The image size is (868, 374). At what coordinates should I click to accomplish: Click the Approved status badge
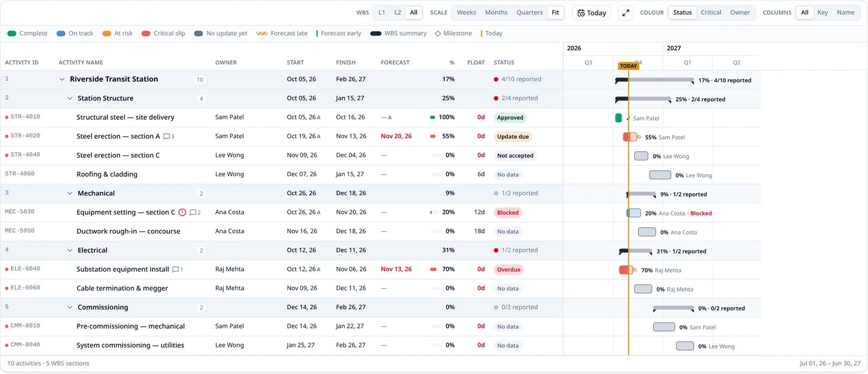(510, 118)
